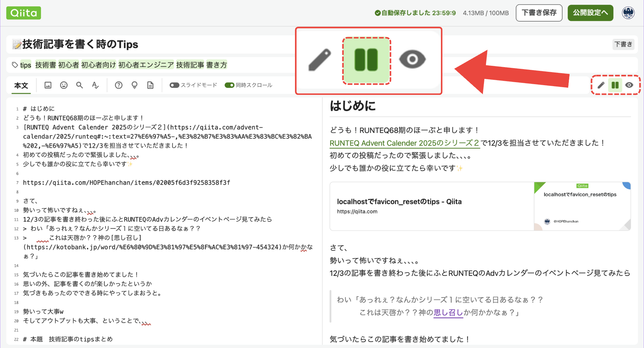Disable 同時スクロール toggle
Screen dimensions: 644x348
coord(229,85)
